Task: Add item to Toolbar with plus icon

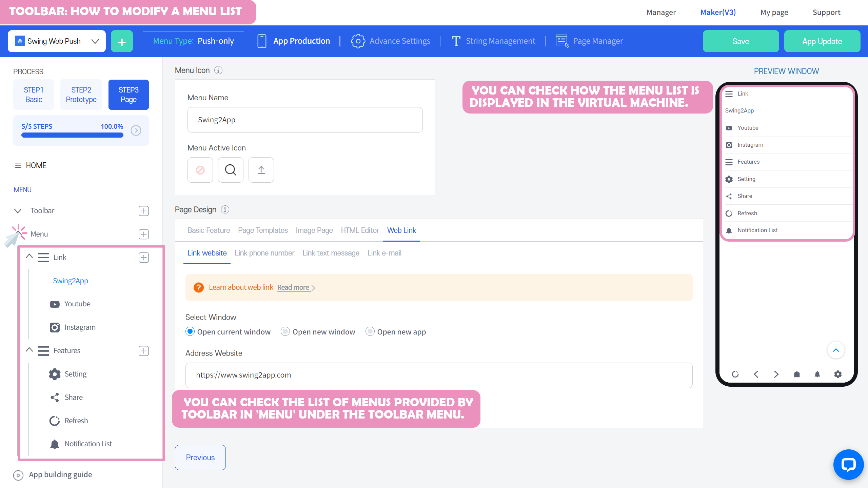Action: 144,211
